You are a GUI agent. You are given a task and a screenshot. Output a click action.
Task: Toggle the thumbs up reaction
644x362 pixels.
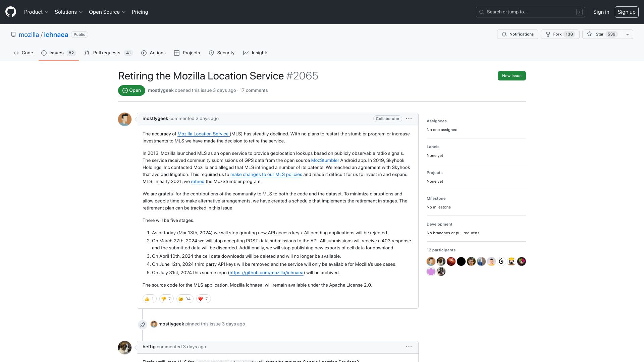pos(150,299)
